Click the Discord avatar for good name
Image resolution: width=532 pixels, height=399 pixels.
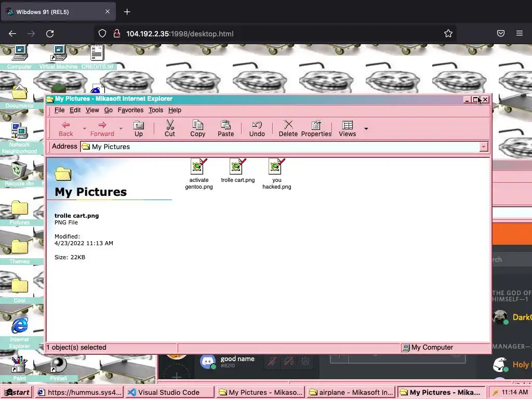coord(208,362)
